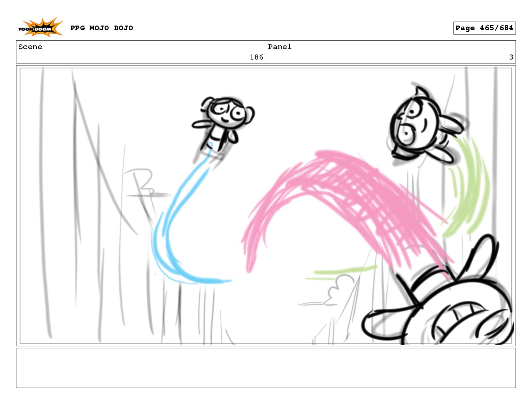
Task: Click the 'Panel' label
Action: click(x=280, y=47)
